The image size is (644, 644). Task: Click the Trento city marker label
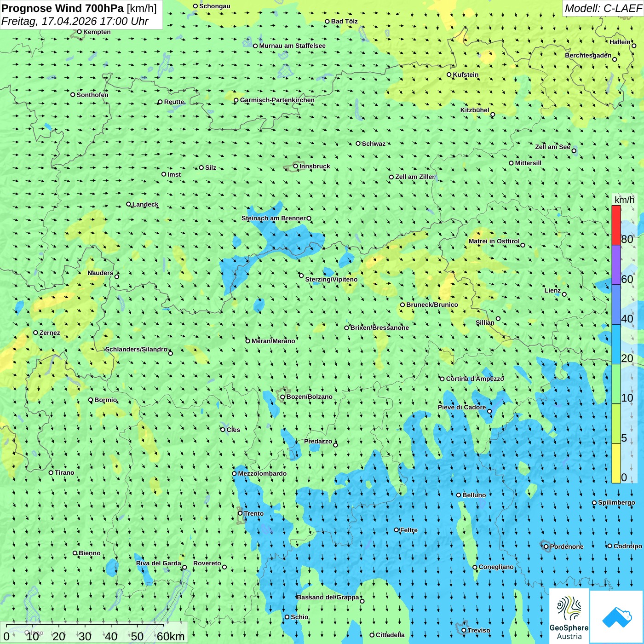coord(254,513)
